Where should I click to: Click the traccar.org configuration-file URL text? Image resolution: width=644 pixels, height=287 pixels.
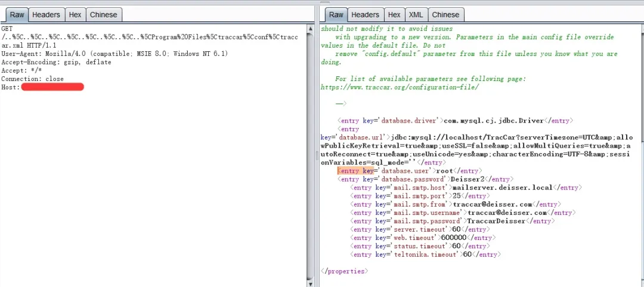coord(400,88)
